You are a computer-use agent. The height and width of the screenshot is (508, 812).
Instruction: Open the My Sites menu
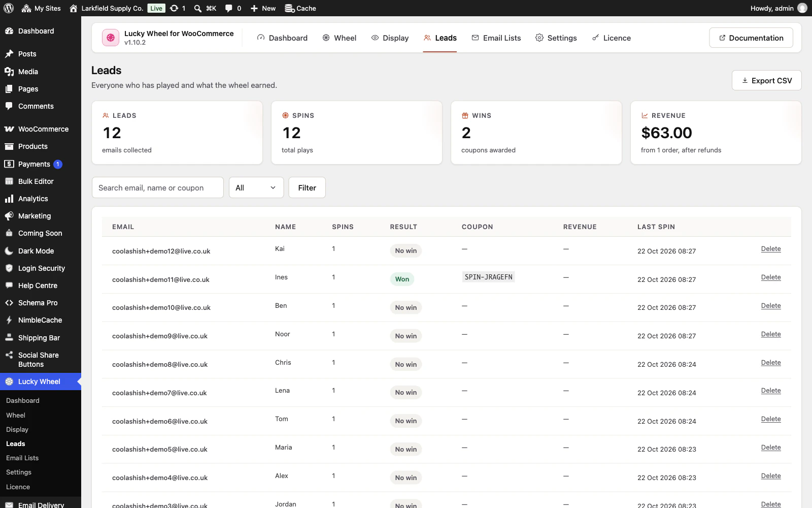41,8
